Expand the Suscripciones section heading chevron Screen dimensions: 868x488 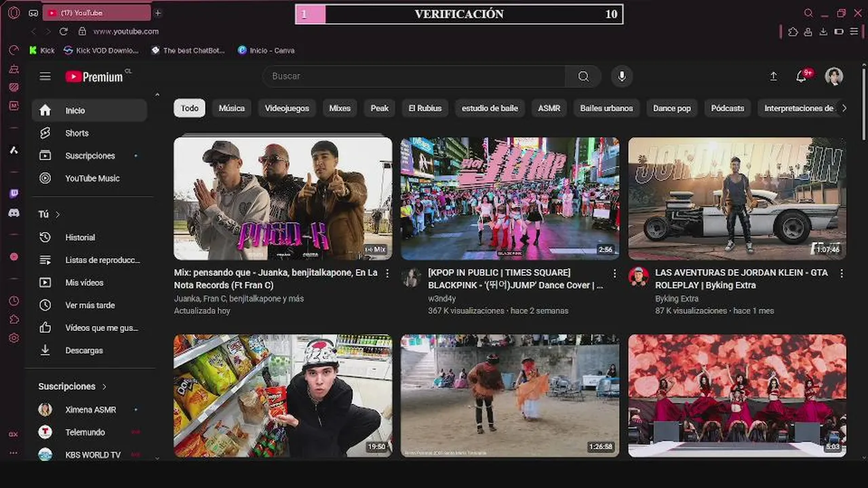click(104, 386)
